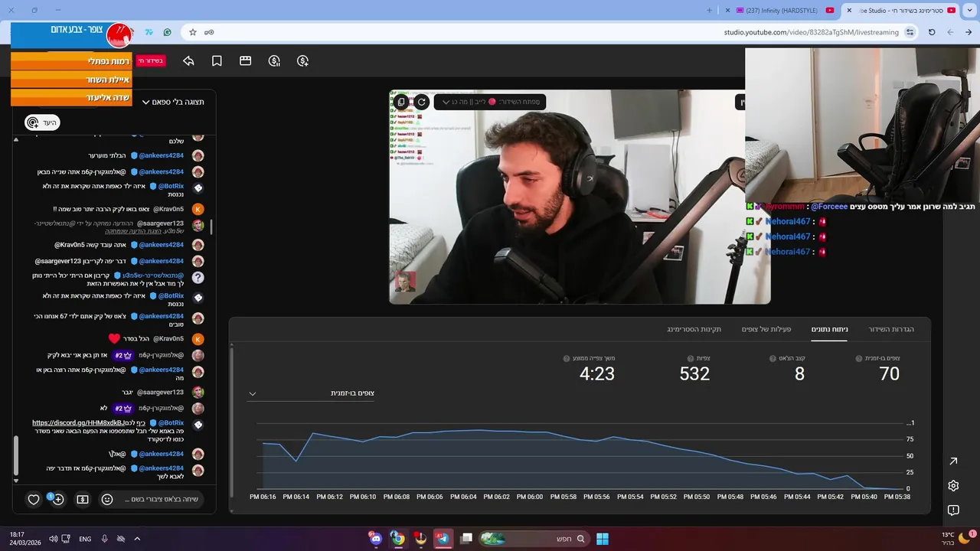Reload the page in Chrome
The height and width of the screenshot is (551, 980).
[932, 32]
